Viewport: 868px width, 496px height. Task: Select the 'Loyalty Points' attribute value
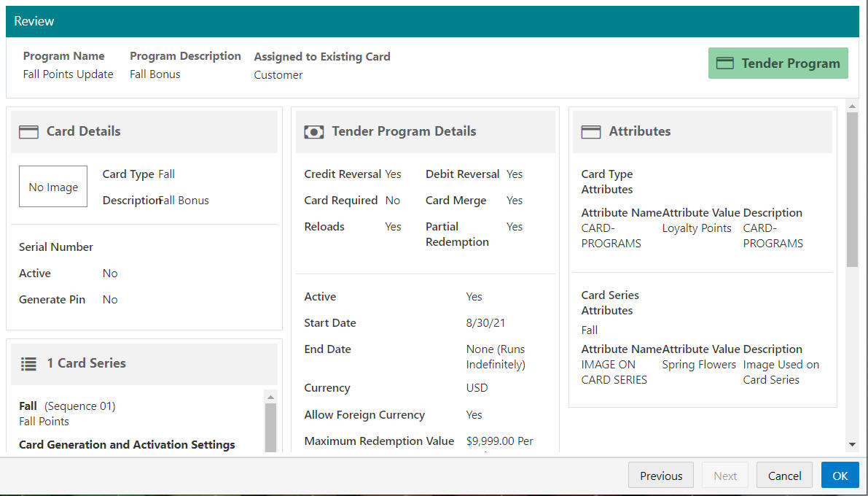[697, 228]
